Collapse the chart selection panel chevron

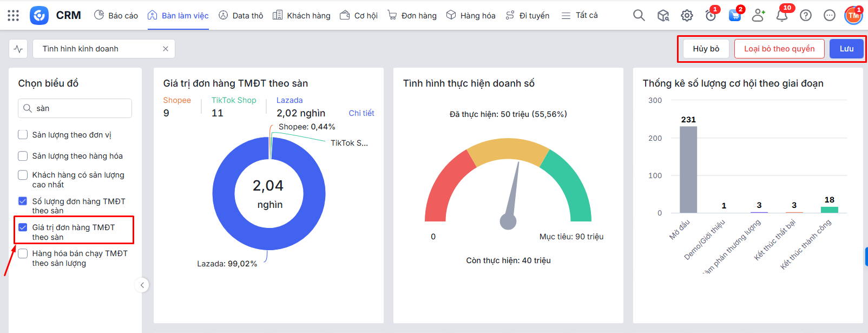[x=142, y=285]
